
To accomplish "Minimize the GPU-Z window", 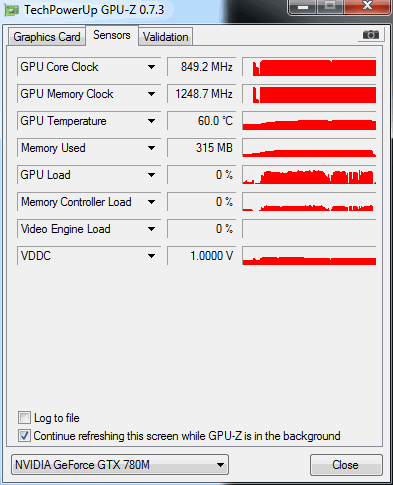I will click(302, 6).
